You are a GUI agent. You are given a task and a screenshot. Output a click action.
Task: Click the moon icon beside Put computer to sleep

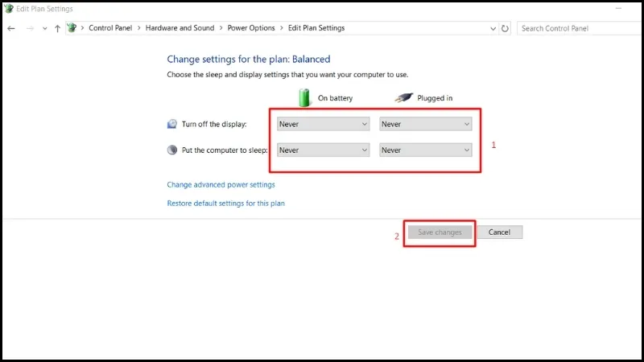pyautogui.click(x=171, y=150)
